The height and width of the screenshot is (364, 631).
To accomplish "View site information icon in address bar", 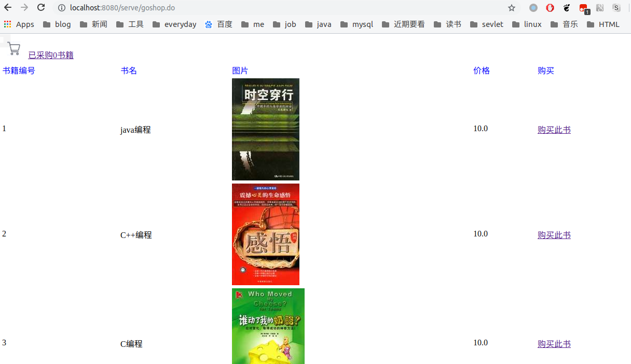I will 61,8.
